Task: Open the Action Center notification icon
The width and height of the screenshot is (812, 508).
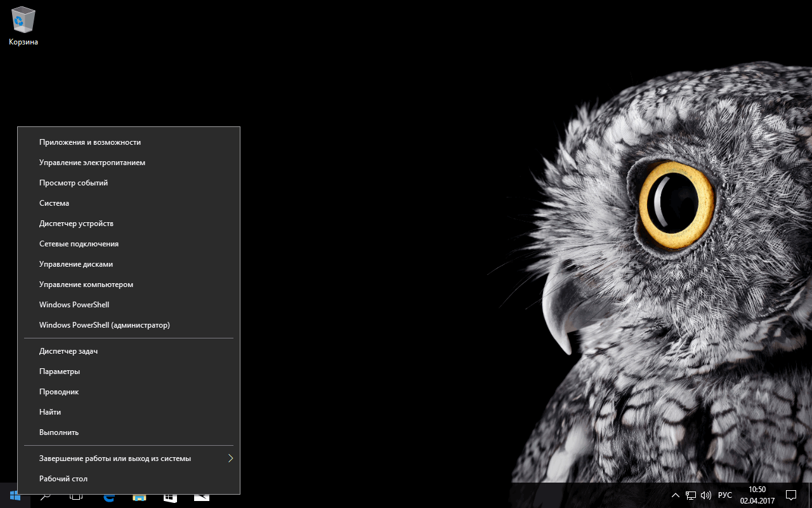Action: (x=791, y=495)
